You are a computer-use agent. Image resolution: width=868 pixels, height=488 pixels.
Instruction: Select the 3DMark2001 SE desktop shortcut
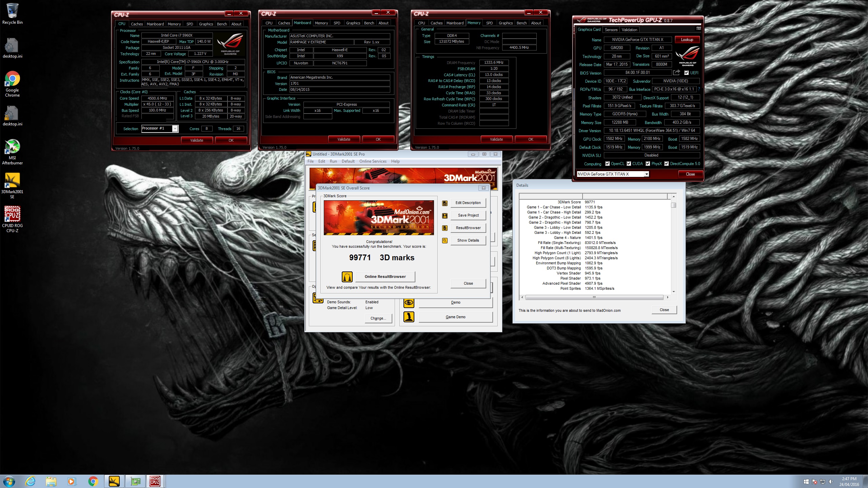tap(12, 186)
